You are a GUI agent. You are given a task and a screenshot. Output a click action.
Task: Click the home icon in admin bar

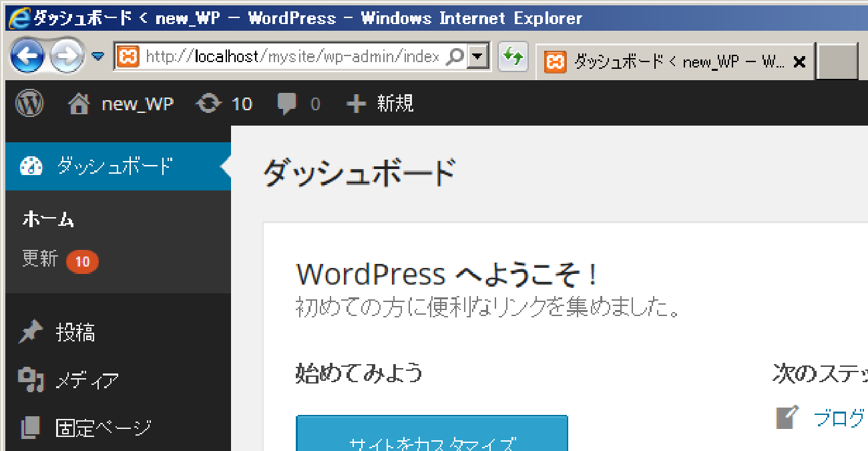(x=79, y=104)
